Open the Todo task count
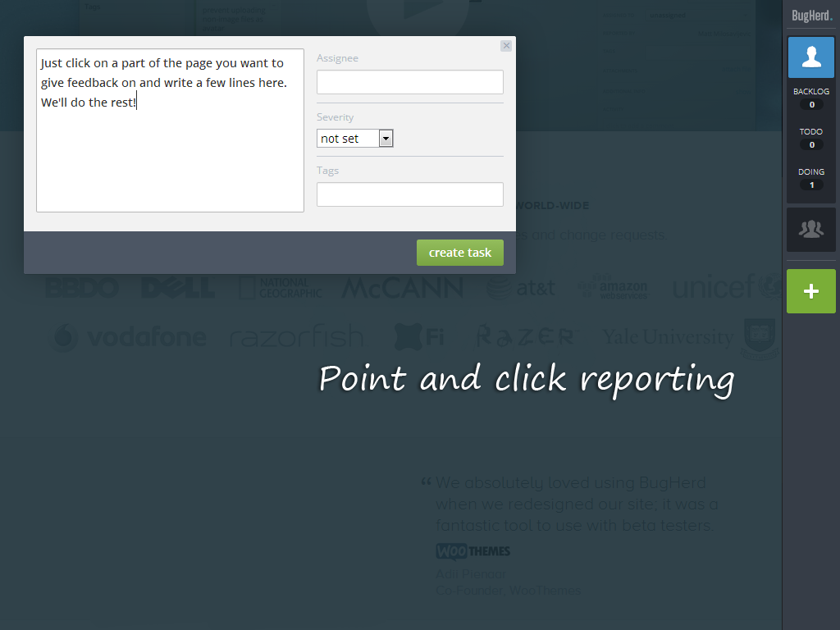 click(x=811, y=139)
